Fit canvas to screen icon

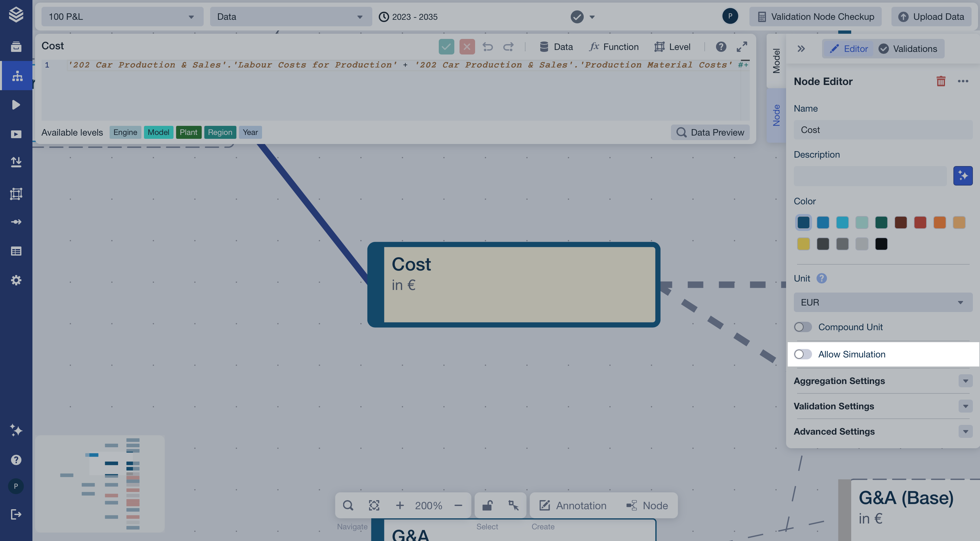[374, 505]
